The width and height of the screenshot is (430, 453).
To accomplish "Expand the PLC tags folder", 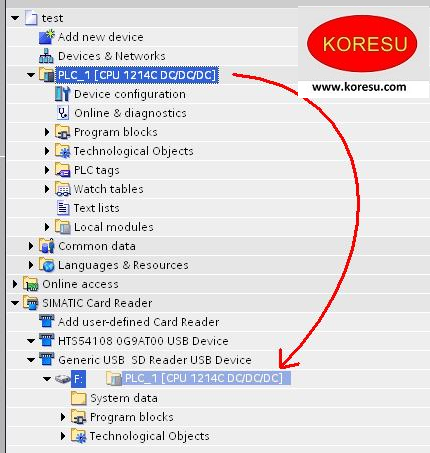I will (47, 170).
